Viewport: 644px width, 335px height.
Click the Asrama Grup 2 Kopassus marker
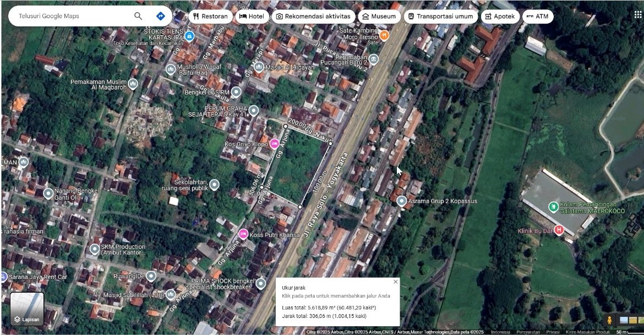tap(402, 201)
